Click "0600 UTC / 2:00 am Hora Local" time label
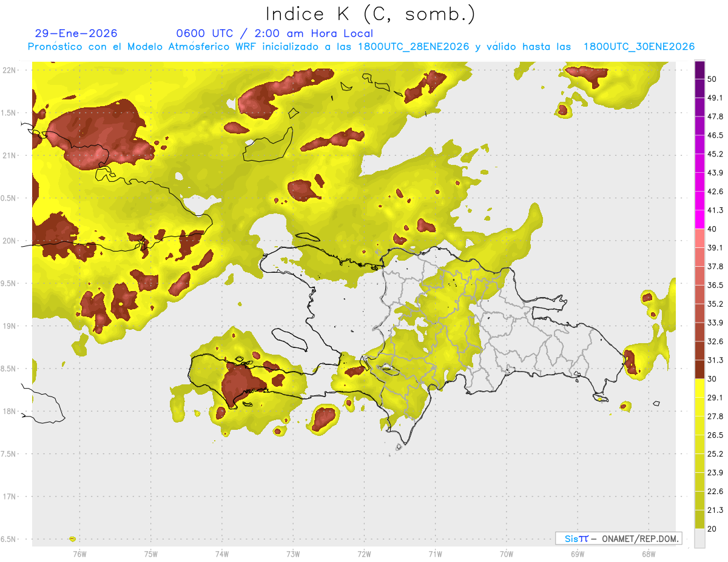 274,33
